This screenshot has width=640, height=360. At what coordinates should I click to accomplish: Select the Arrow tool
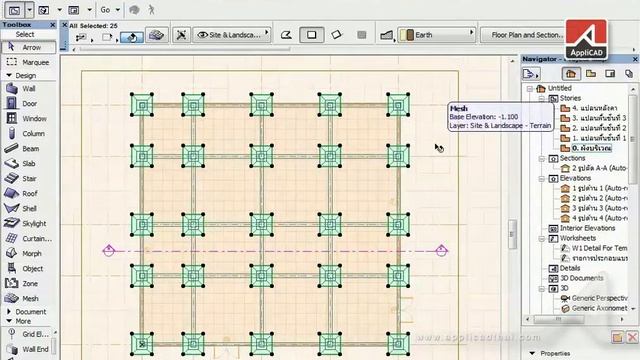point(29,47)
